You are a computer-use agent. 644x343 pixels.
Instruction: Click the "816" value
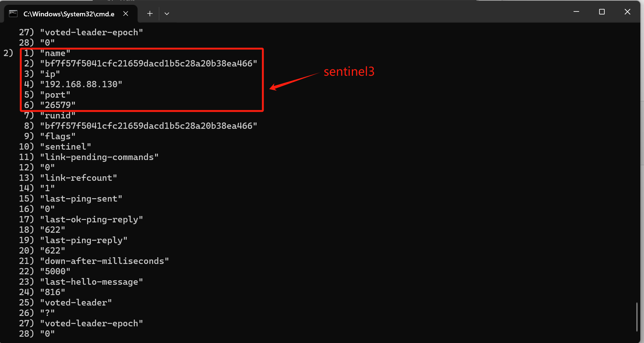tap(53, 293)
